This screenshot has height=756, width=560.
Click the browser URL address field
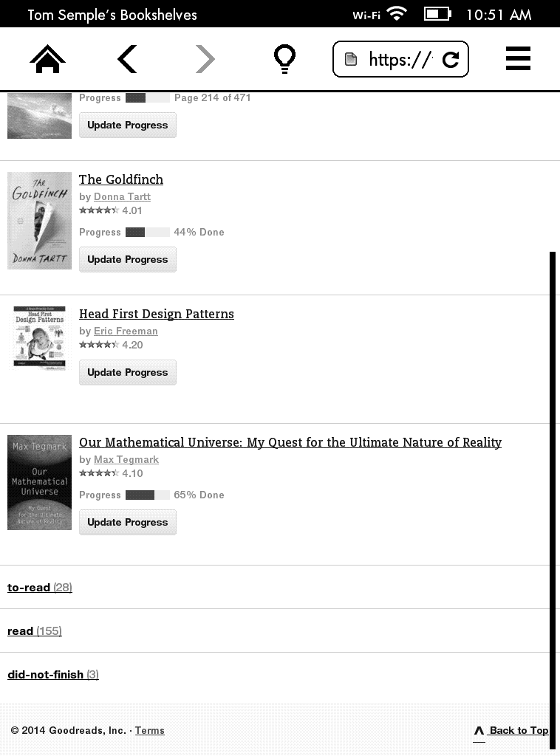click(x=392, y=60)
